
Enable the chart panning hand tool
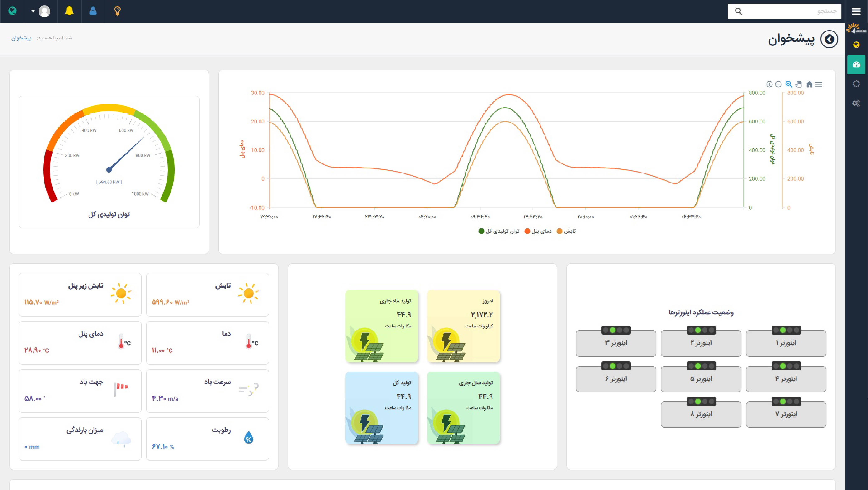tap(799, 84)
